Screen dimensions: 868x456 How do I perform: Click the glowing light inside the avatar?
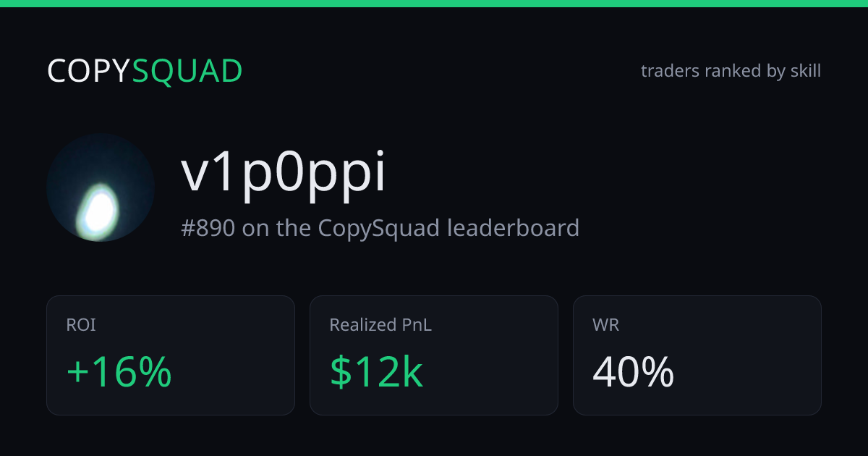pyautogui.click(x=99, y=208)
